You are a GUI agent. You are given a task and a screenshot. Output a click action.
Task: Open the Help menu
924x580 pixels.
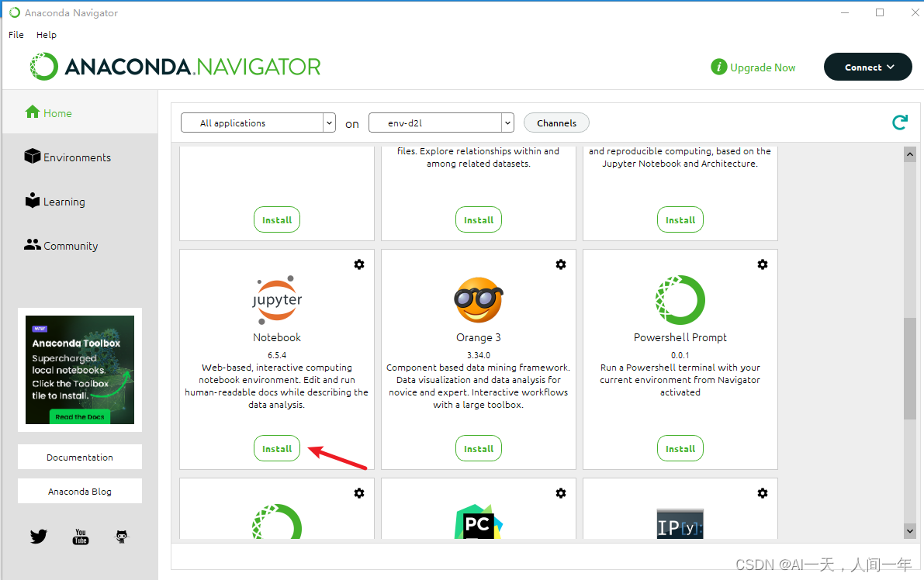[x=47, y=35]
